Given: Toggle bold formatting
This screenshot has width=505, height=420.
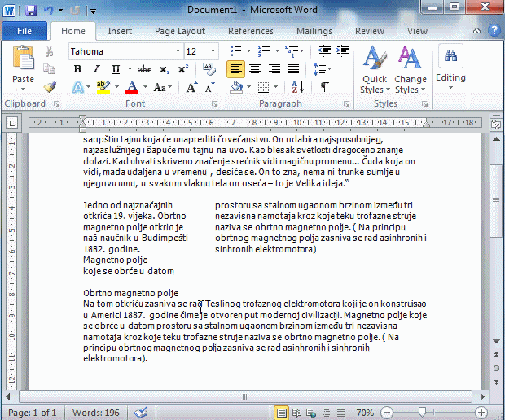Looking at the screenshot, I should [78, 69].
